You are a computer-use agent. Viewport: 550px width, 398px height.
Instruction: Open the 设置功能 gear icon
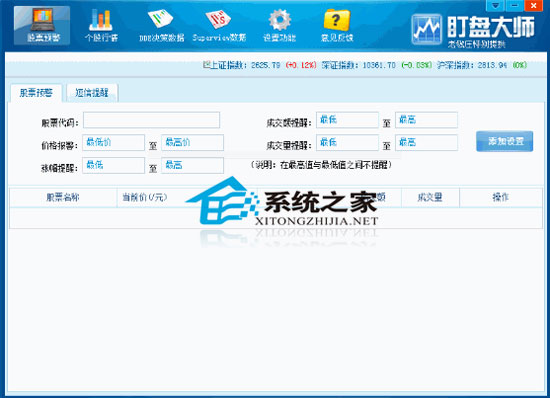point(280,25)
